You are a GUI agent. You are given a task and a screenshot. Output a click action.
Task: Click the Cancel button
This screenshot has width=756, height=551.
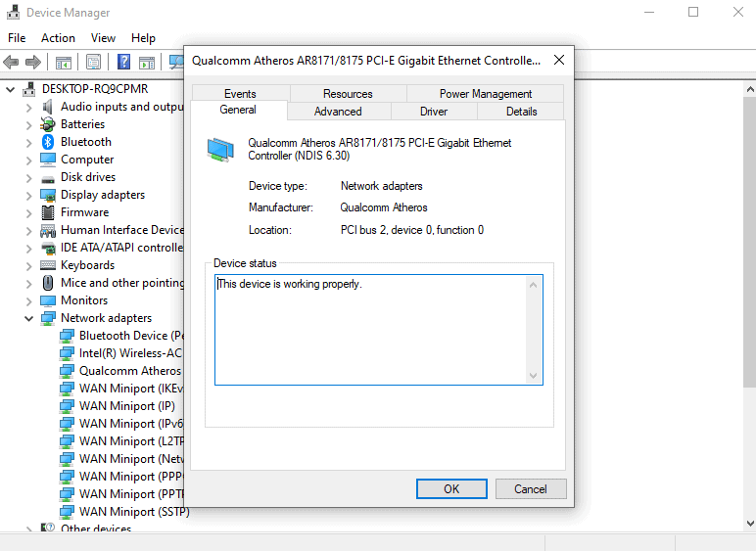[x=531, y=489]
